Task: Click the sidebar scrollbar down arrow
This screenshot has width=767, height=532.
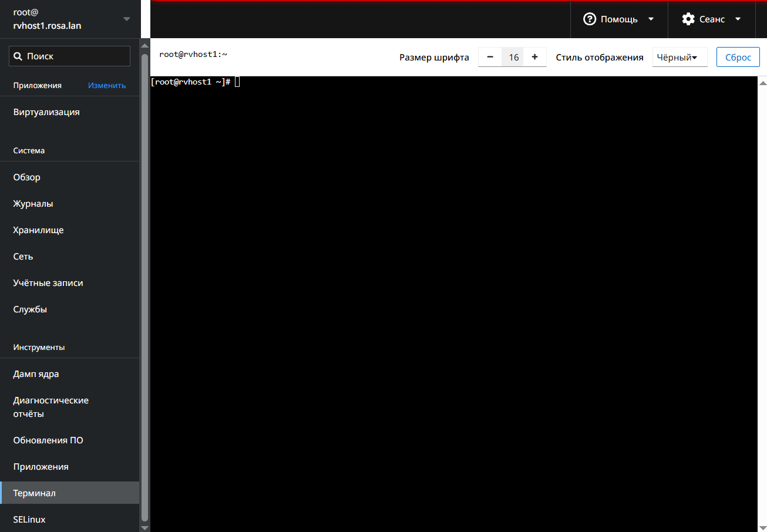Action: 144,527
